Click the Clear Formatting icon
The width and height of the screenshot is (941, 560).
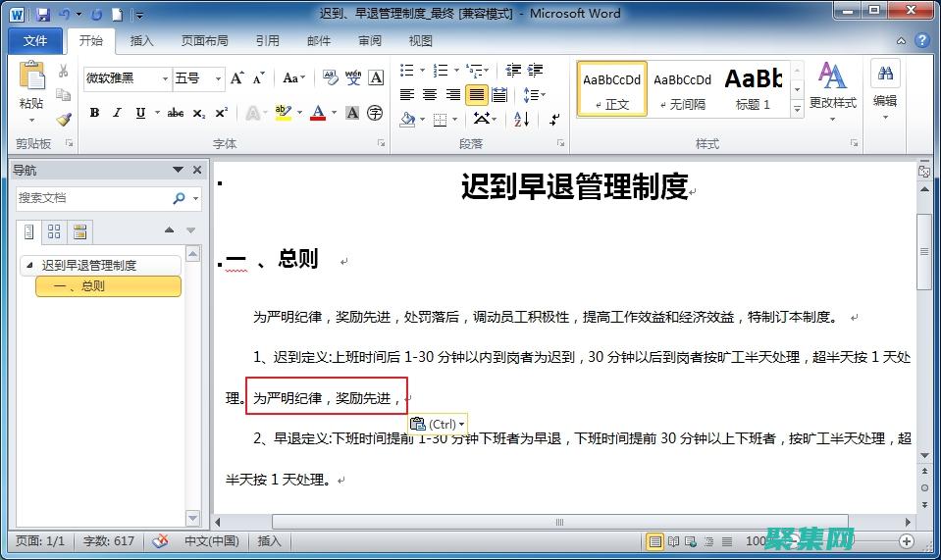pyautogui.click(x=330, y=77)
